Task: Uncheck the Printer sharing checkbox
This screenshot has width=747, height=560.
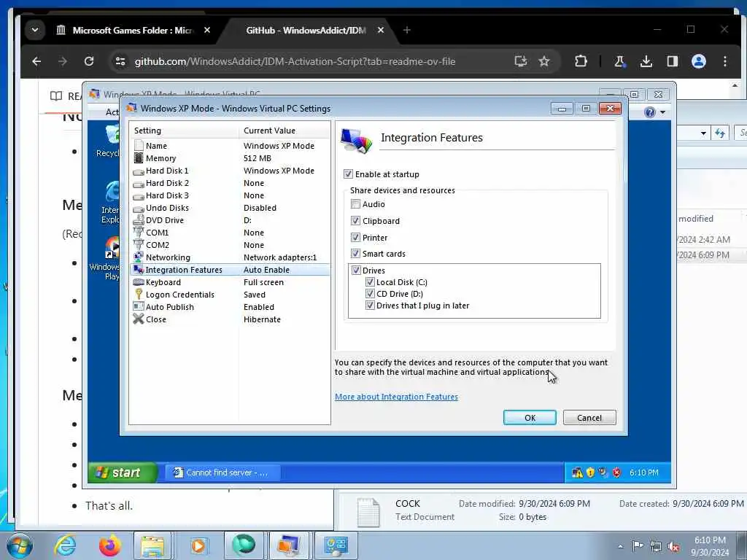Action: 355,237
